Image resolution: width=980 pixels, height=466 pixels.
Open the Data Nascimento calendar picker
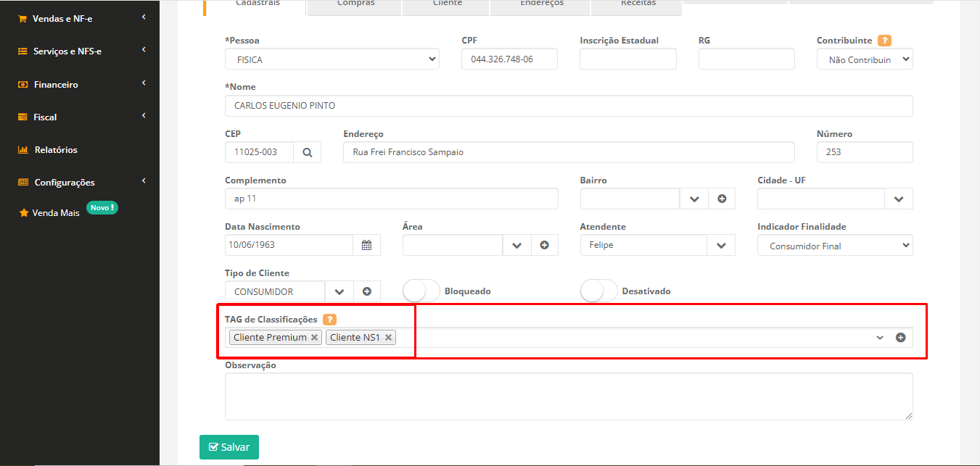tap(366, 245)
